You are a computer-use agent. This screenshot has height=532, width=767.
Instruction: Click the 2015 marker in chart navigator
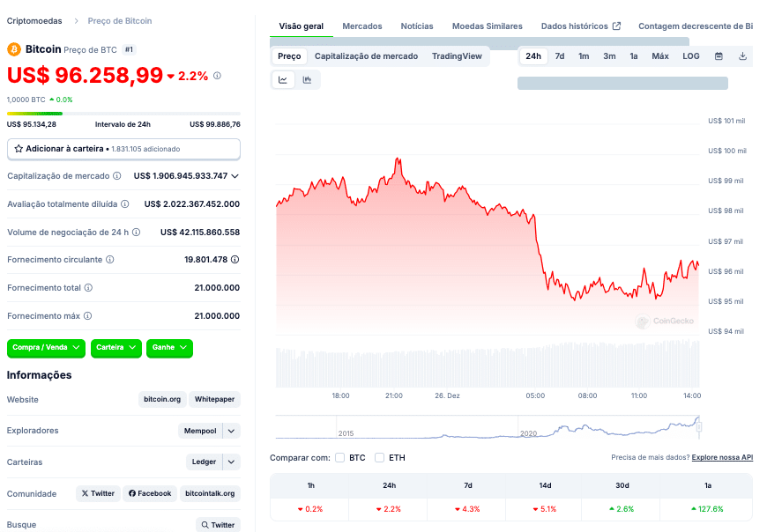(x=346, y=433)
